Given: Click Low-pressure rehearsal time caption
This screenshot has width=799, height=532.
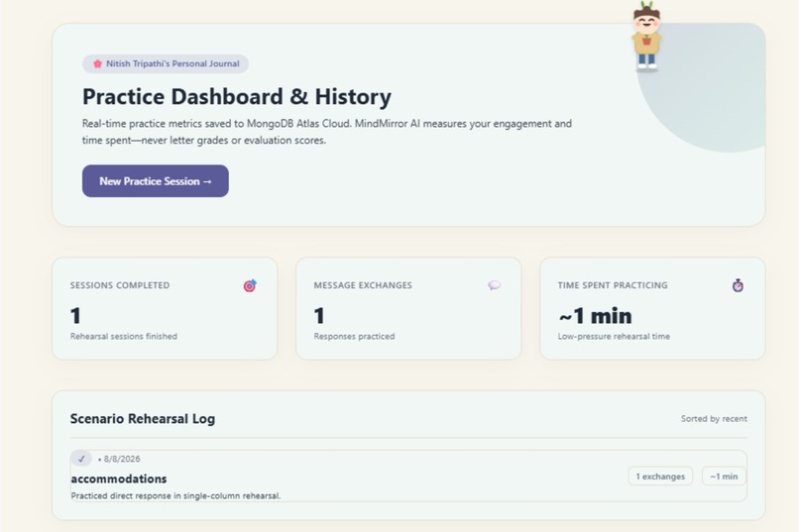Looking at the screenshot, I should coord(614,336).
